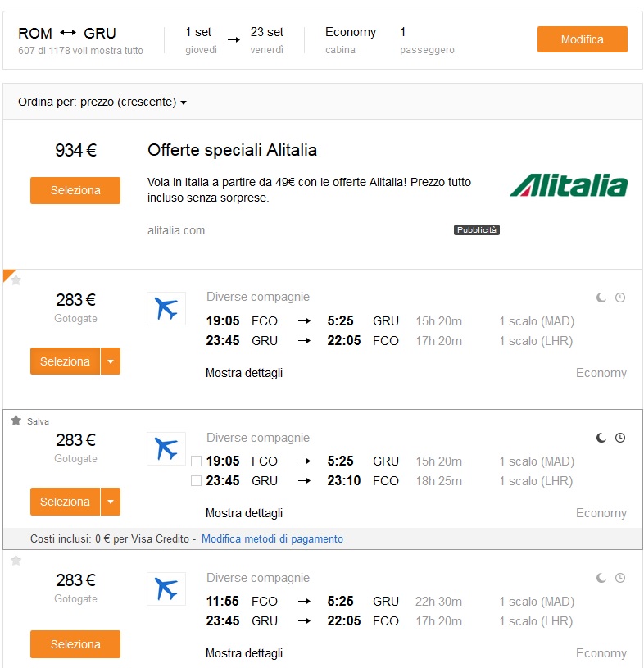Image resolution: width=644 pixels, height=668 pixels.
Task: Click clock icon on the third flight result
Action: point(620,578)
